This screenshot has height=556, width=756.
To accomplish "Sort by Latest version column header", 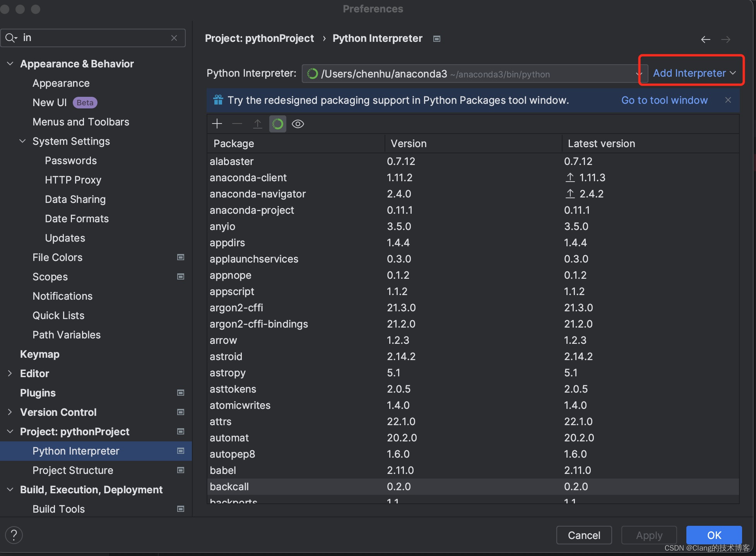I will [x=650, y=144].
